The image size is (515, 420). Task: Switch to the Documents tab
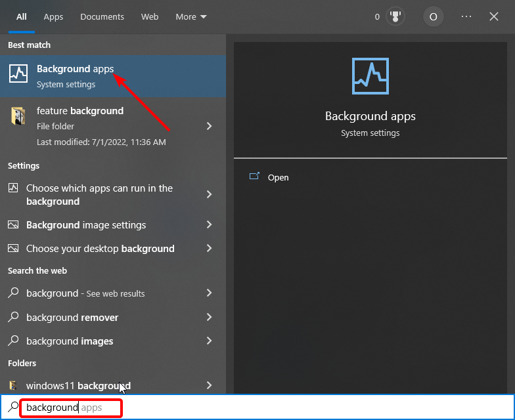tap(102, 17)
